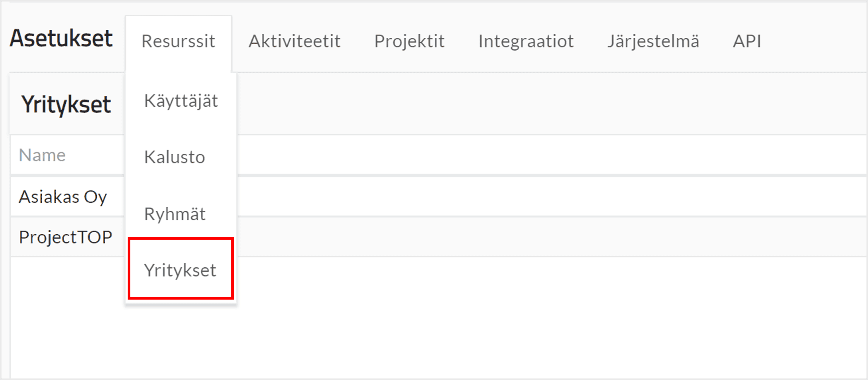Screen dimensions: 868x380
Task: Go to the Integraatiot tab
Action: 526,41
